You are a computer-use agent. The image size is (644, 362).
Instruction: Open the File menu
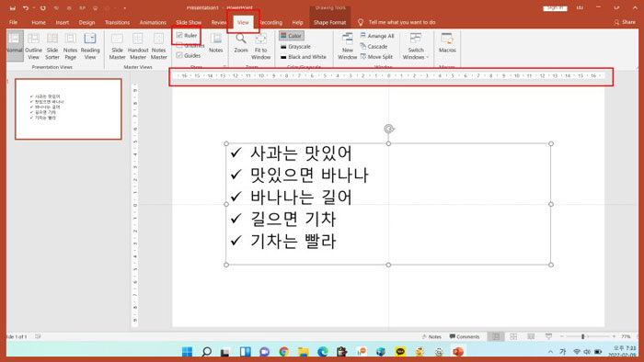coord(14,22)
